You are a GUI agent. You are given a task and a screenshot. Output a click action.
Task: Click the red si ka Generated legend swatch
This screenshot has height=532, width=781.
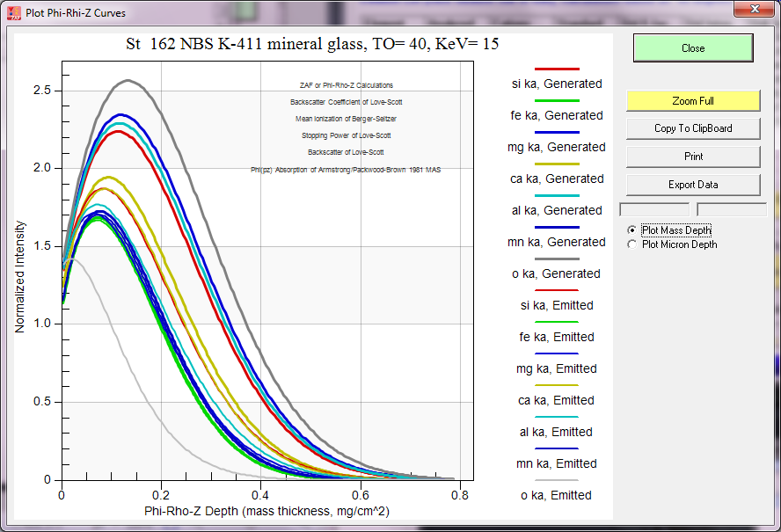(557, 69)
